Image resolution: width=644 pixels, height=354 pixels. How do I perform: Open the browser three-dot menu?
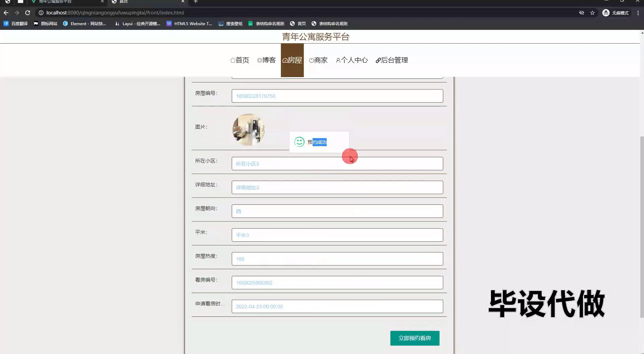pyautogui.click(x=638, y=13)
